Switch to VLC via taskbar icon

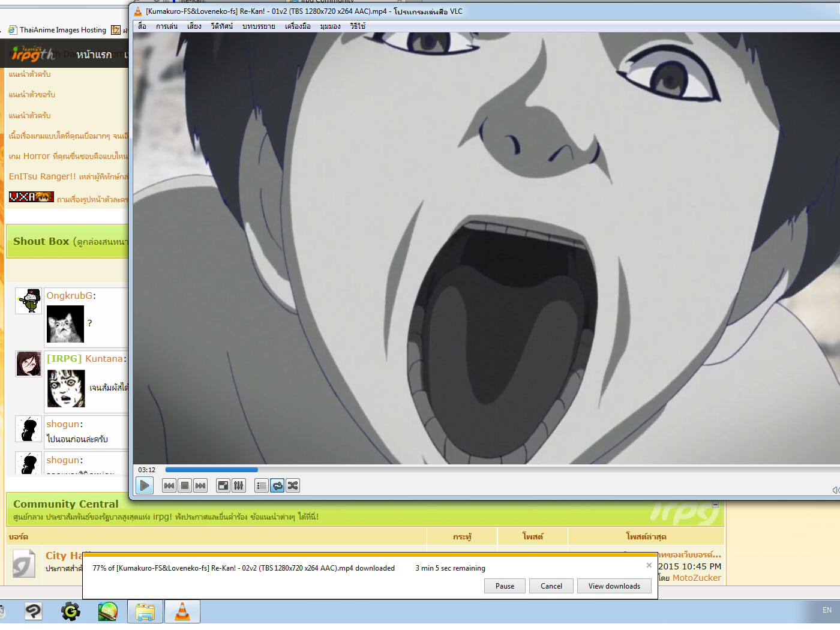[182, 612]
